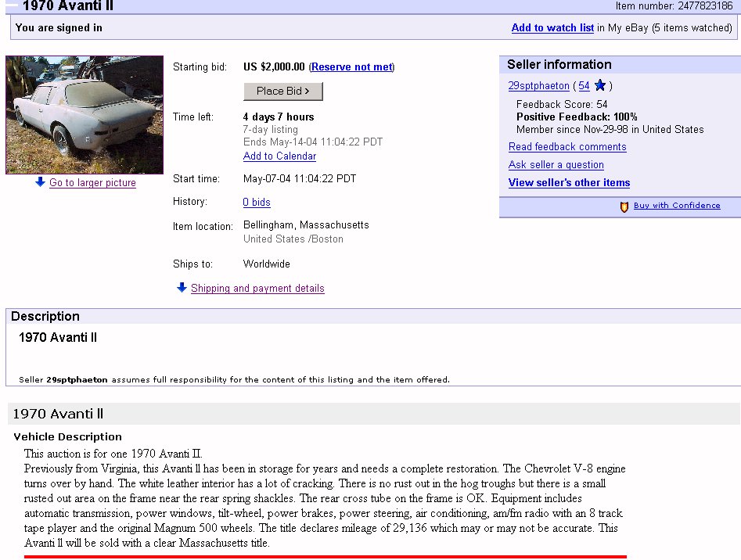This screenshot has height=560, width=741.
Task: Click the May-07-04 11:04:22 PDT start time
Action: pos(300,179)
